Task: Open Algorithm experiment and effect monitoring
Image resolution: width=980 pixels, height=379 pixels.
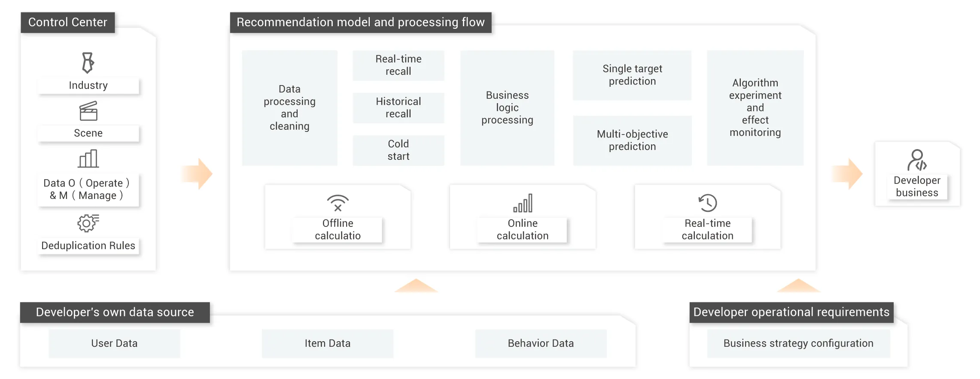Action: [755, 108]
